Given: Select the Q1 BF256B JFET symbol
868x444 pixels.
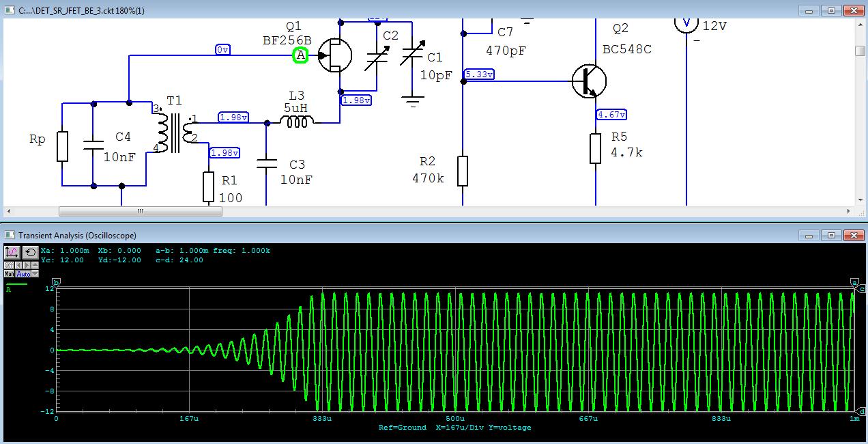Looking at the screenshot, I should click(334, 55).
